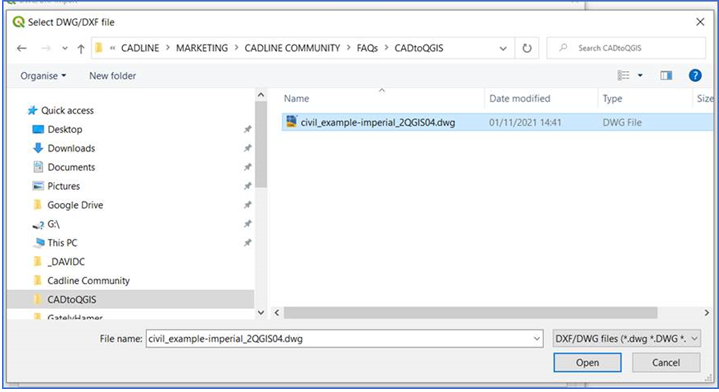The image size is (719, 392).
Task: Click the pin icon beside Documents
Action: tap(248, 167)
